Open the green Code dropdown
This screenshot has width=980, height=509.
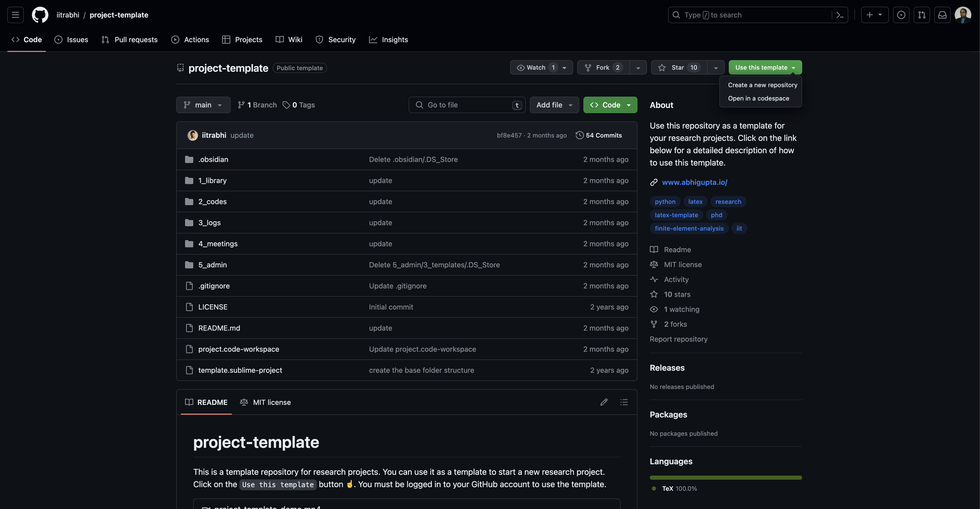(x=610, y=105)
